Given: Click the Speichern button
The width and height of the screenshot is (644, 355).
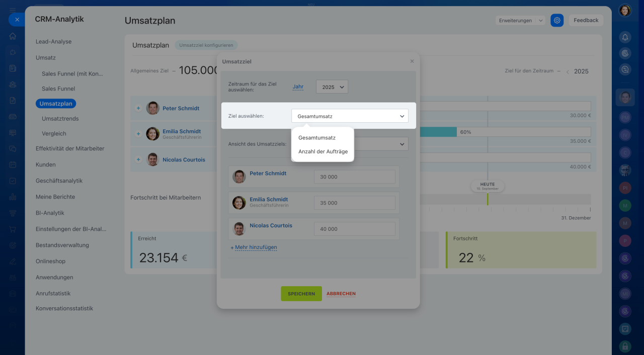Looking at the screenshot, I should click(301, 294).
